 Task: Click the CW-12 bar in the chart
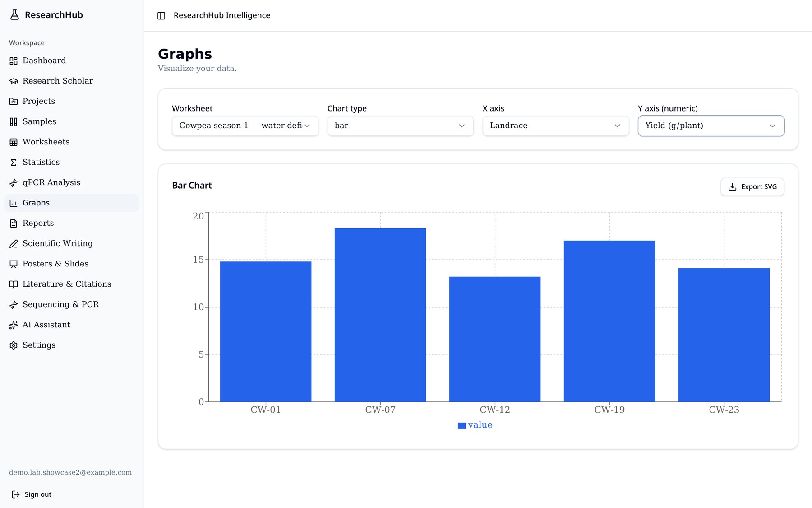(x=495, y=340)
